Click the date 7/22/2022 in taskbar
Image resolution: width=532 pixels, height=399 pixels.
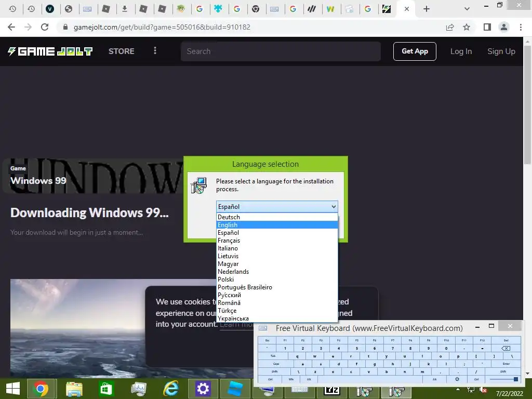point(510,394)
